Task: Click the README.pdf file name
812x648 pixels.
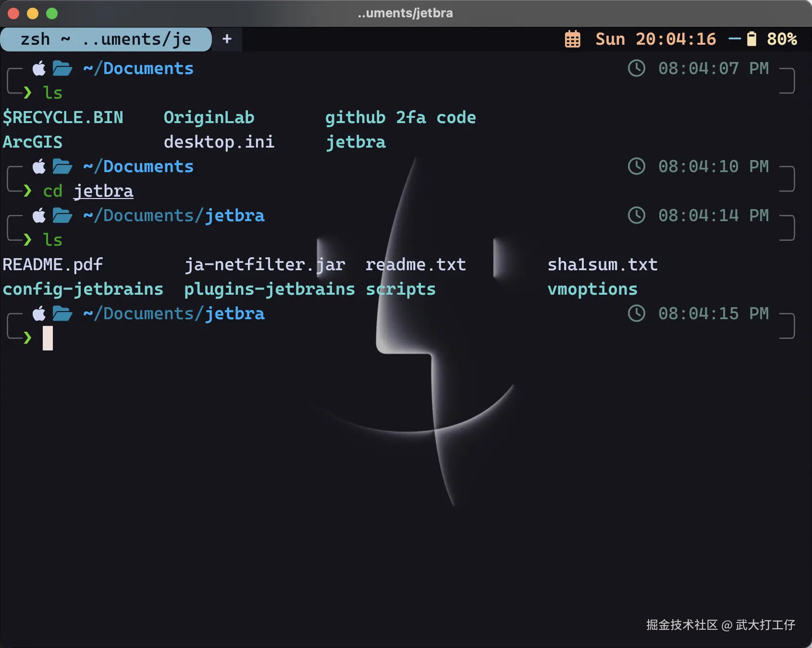Action: [x=53, y=264]
